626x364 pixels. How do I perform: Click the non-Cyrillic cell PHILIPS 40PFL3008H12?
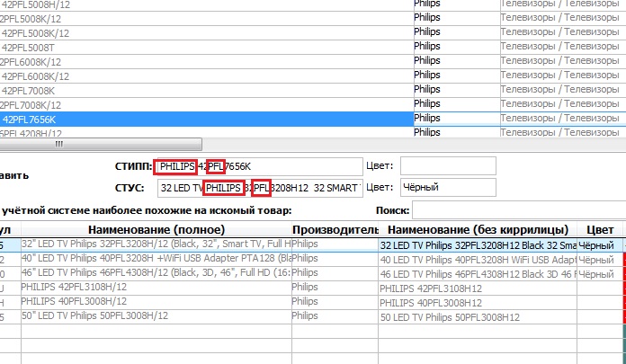point(478,303)
